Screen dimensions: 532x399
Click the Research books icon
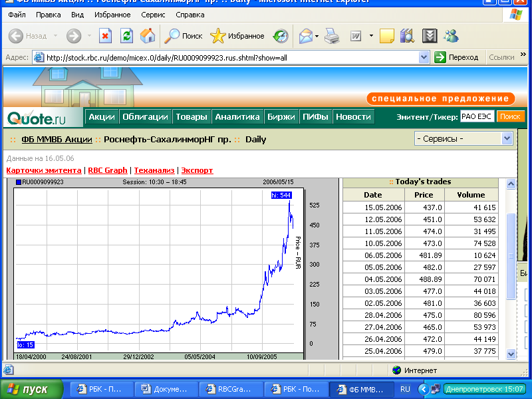407,36
